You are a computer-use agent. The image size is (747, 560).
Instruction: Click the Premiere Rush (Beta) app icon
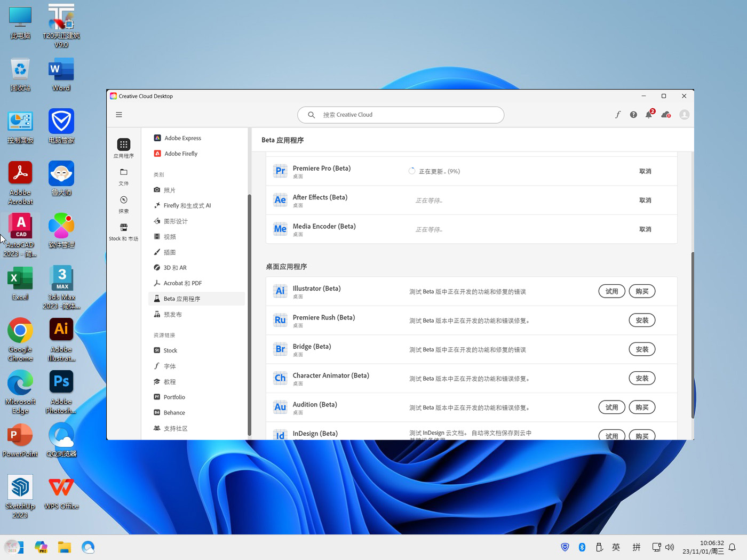[x=280, y=321]
